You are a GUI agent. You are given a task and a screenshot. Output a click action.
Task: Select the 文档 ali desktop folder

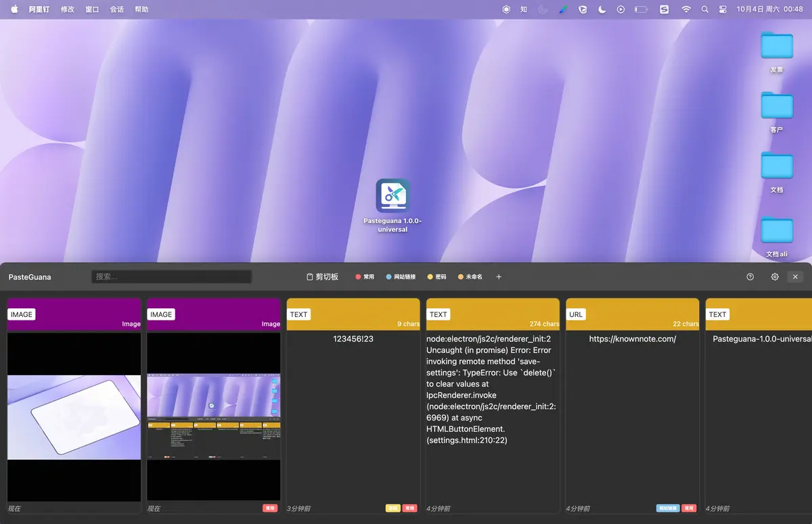tap(777, 237)
